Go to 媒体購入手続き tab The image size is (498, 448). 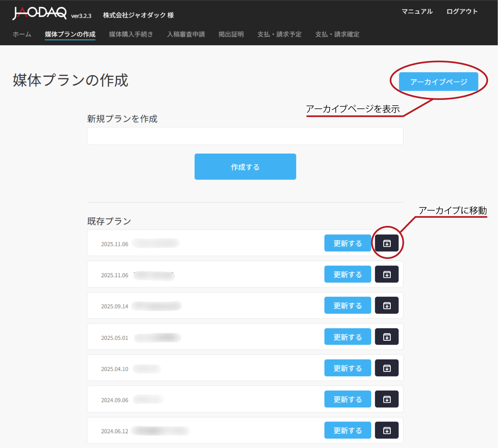click(x=131, y=34)
